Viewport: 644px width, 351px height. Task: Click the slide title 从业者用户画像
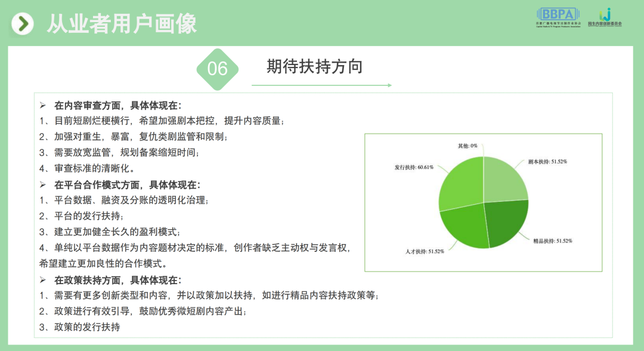point(122,24)
